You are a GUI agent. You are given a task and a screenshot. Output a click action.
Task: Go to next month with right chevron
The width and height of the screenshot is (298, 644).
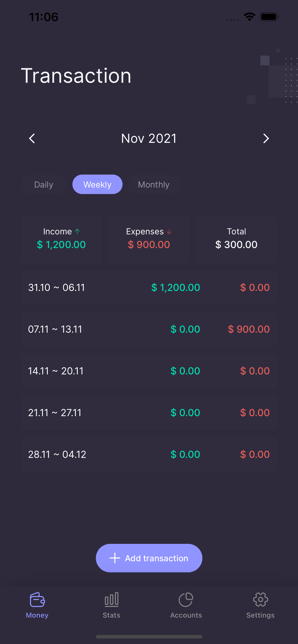pyautogui.click(x=266, y=138)
